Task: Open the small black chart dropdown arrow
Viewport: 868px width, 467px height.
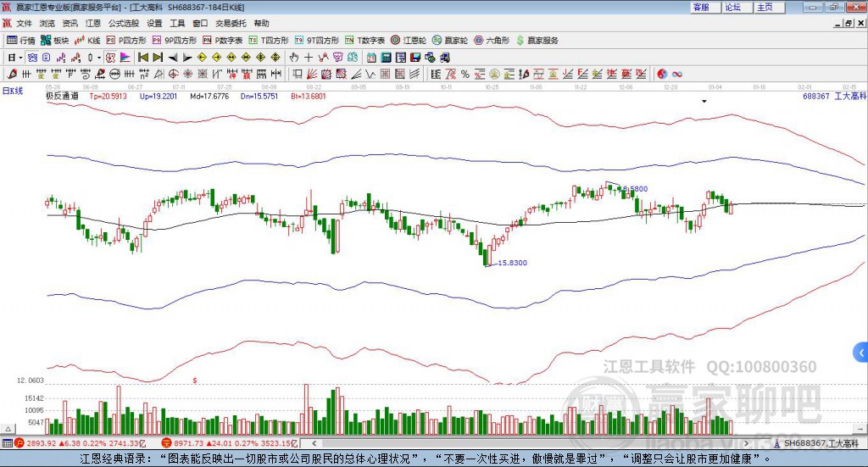Action: coord(704,101)
